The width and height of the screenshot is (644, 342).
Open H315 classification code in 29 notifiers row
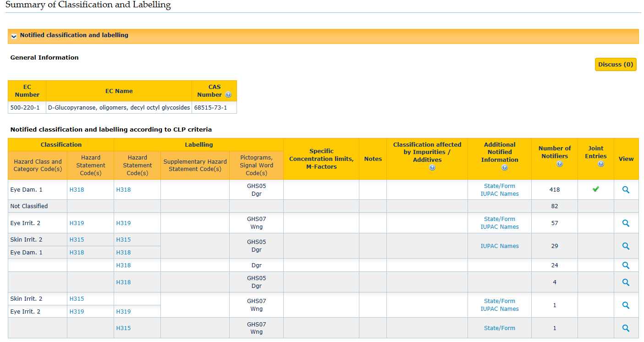pos(77,240)
